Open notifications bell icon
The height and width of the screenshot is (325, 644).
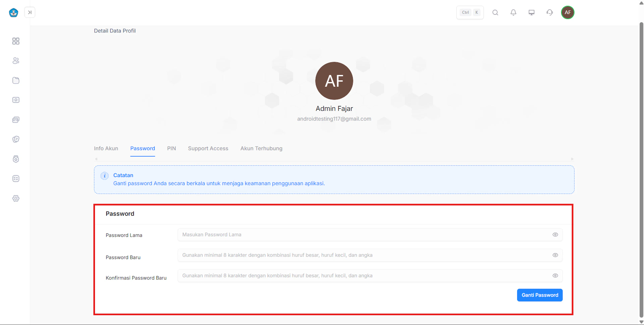[x=513, y=12]
